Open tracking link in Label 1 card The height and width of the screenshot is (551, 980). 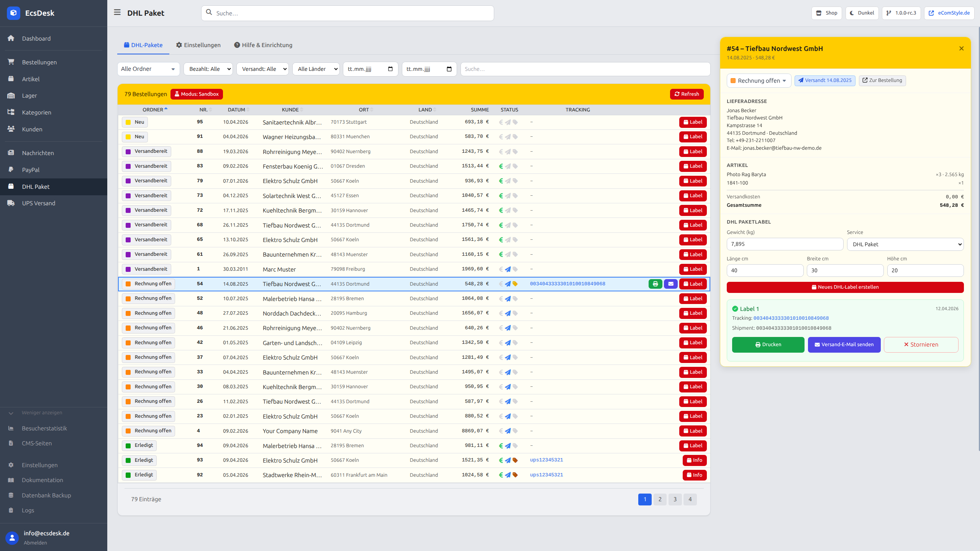click(x=791, y=318)
